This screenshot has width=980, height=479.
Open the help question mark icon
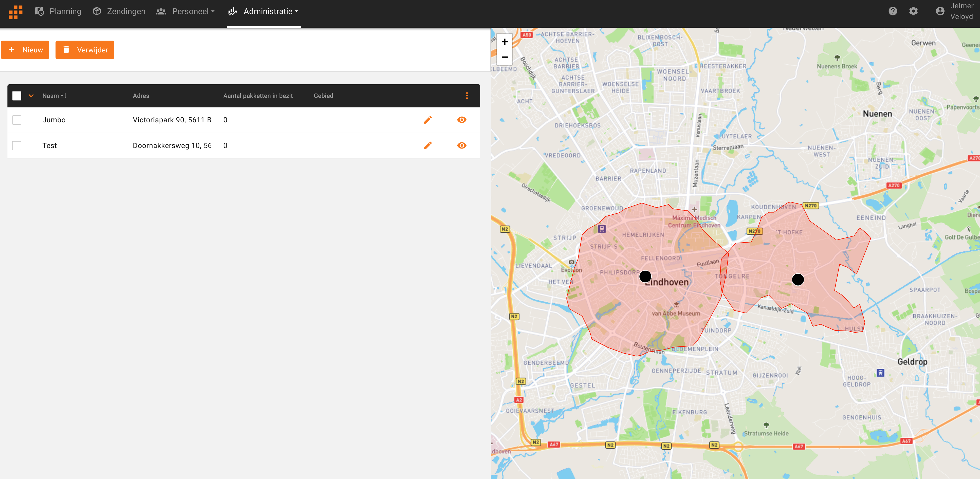[893, 11]
